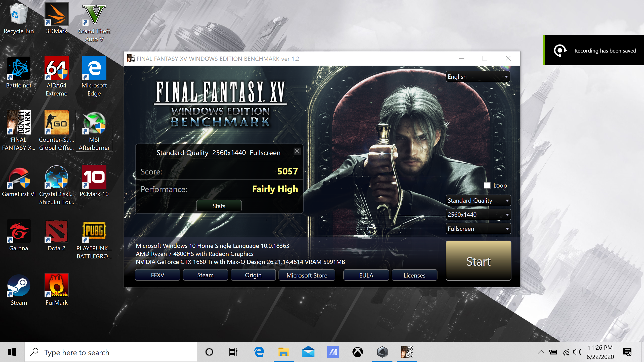The width and height of the screenshot is (644, 362).
Task: Select the Counter-Strike Global Offensive icon
Action: [x=56, y=131]
